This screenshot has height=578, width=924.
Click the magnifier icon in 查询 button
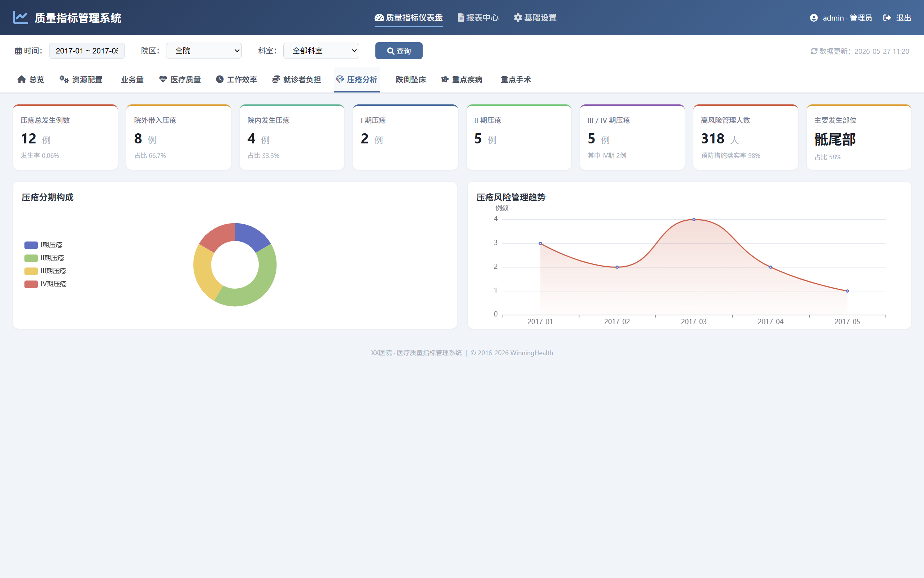[x=391, y=51]
